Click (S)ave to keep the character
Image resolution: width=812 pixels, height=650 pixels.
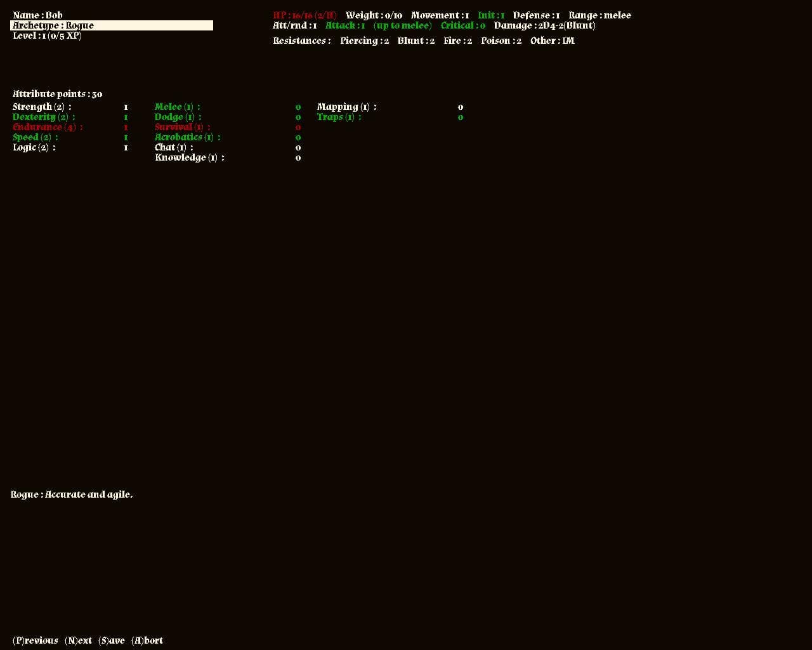(x=112, y=640)
